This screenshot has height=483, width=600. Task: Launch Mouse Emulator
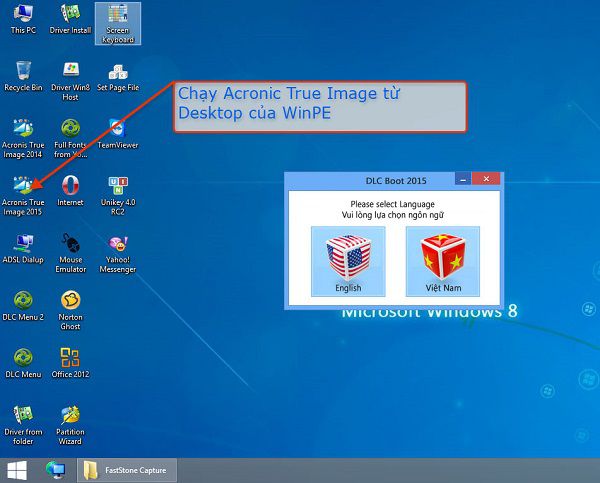tap(70, 253)
